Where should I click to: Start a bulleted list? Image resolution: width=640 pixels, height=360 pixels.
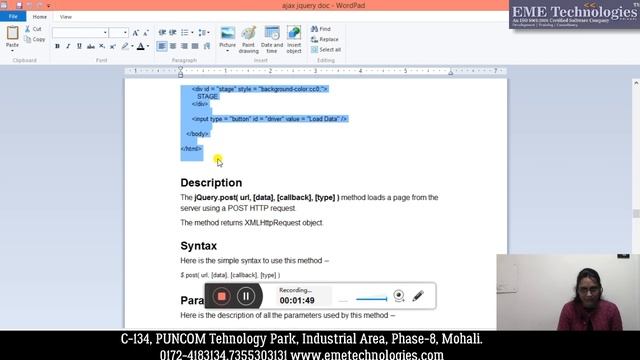point(184,33)
